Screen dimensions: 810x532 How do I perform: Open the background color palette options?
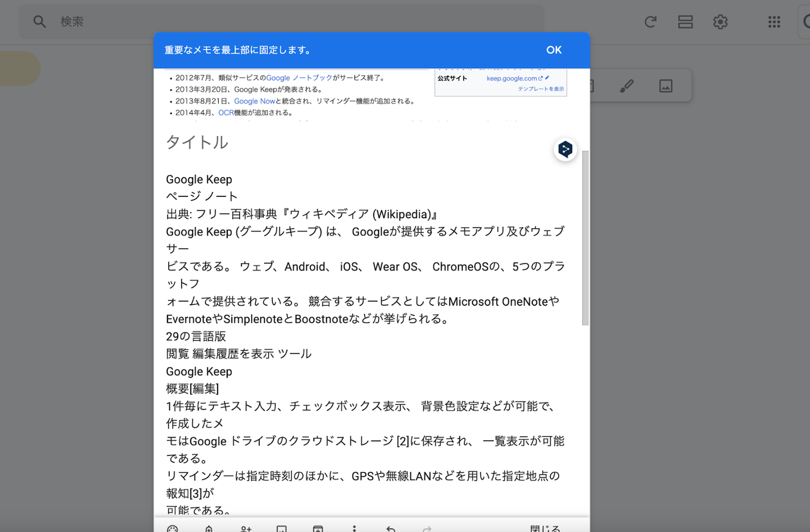(x=173, y=529)
